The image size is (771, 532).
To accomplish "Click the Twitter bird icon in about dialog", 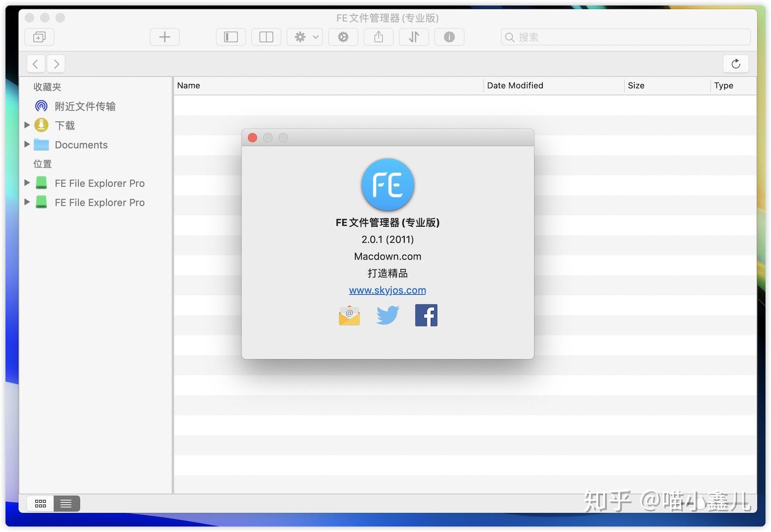I will tap(388, 315).
